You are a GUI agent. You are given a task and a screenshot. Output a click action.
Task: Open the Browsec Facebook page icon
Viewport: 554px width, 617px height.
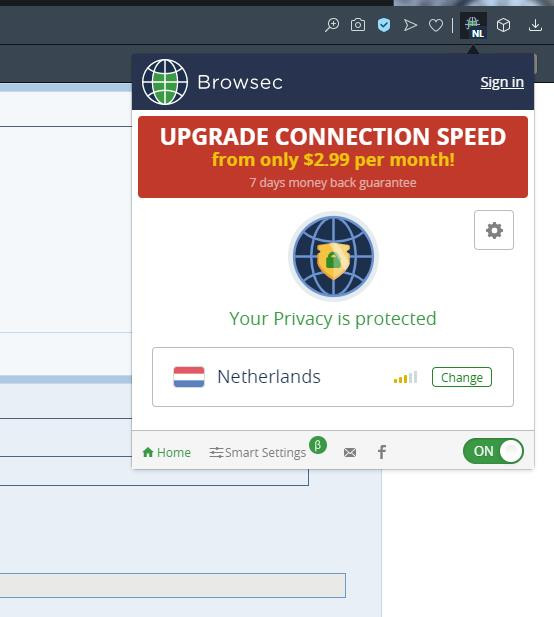point(382,452)
